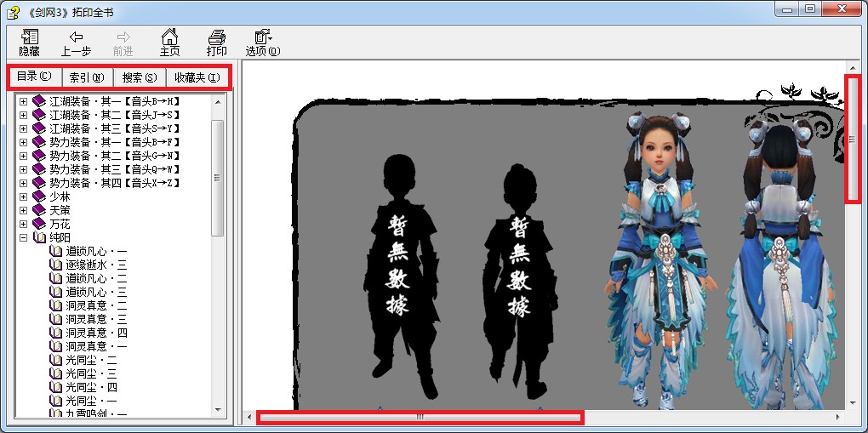Image resolution: width=868 pixels, height=433 pixels.
Task: Click book icon of 江湖装备·其一【音头B→H】
Action: [x=39, y=101]
